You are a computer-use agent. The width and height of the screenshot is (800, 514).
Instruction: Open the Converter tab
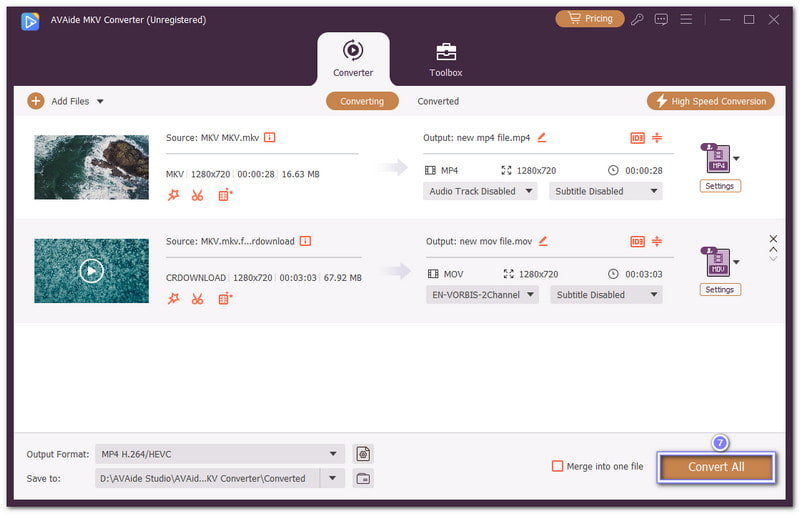click(353, 59)
